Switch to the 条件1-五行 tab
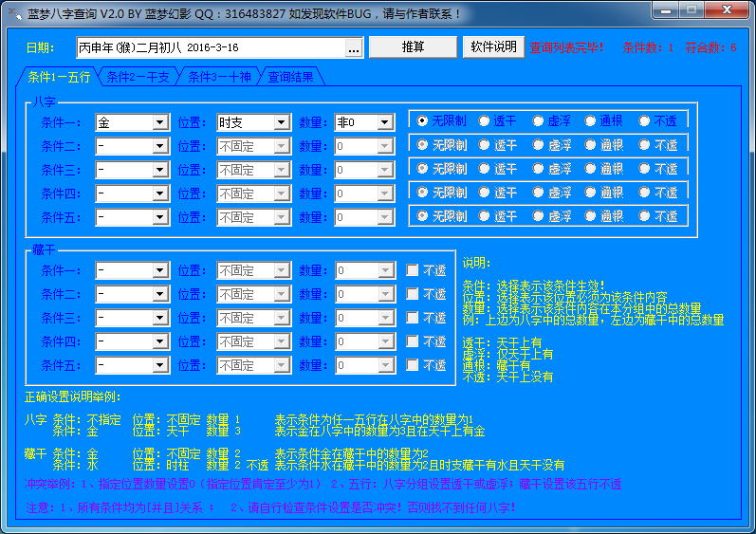The image size is (756, 534). click(59, 77)
